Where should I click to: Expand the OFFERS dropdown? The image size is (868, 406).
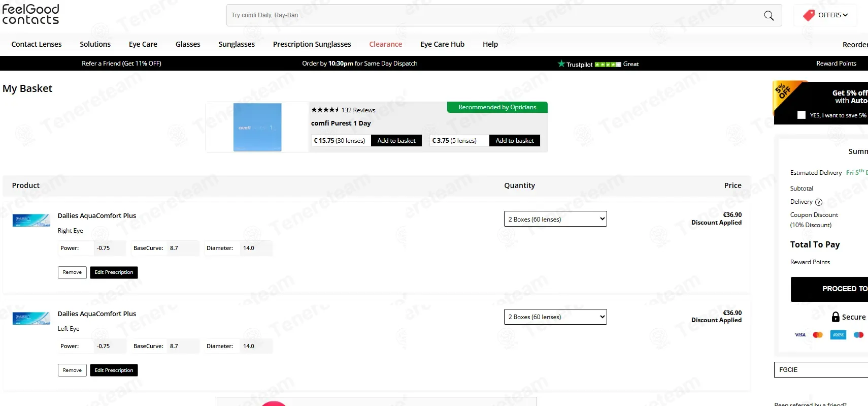point(833,15)
